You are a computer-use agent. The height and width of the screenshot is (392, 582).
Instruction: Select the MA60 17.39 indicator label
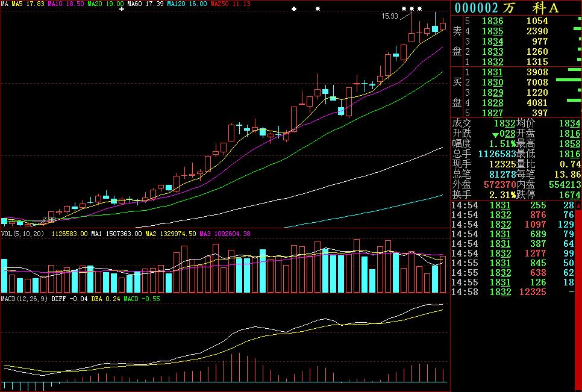point(145,4)
